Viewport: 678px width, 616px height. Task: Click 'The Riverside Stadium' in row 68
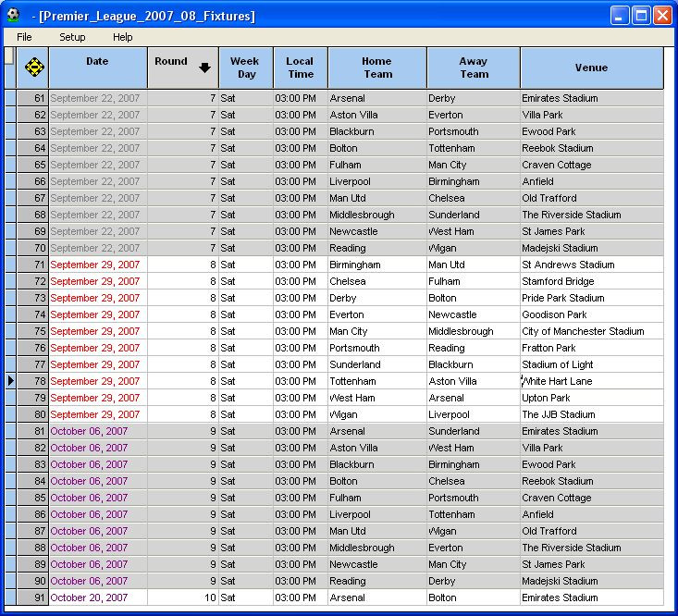(x=592, y=215)
